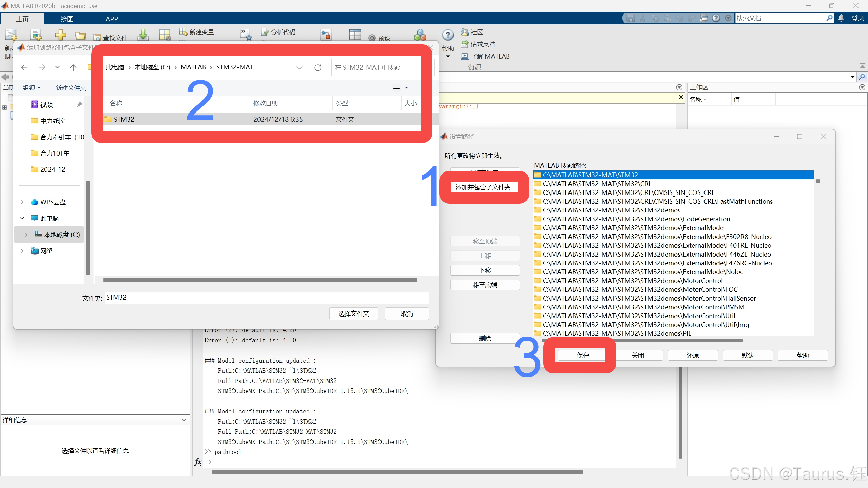Image resolution: width=868 pixels, height=488 pixels.
Task: Switch to the APP tab
Action: point(112,19)
